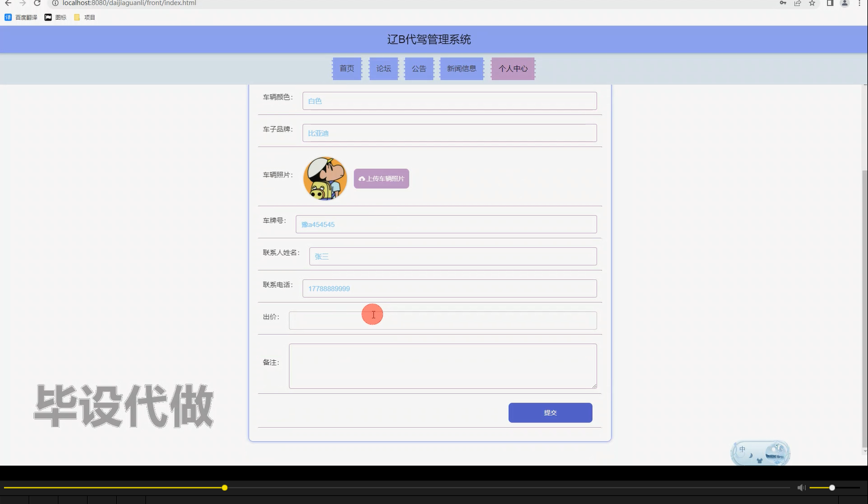This screenshot has height=504, width=868.
Task: Switch to the 论坛 tab
Action: tap(383, 68)
